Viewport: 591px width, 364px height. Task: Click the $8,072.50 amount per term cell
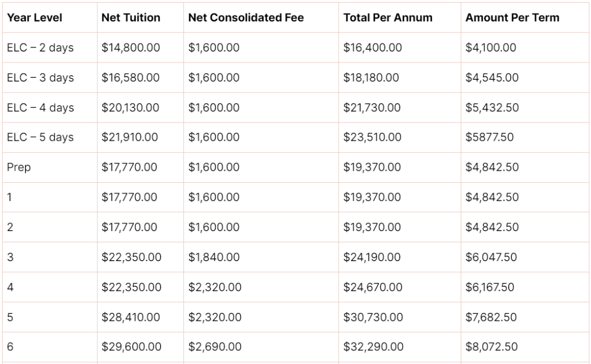click(491, 346)
